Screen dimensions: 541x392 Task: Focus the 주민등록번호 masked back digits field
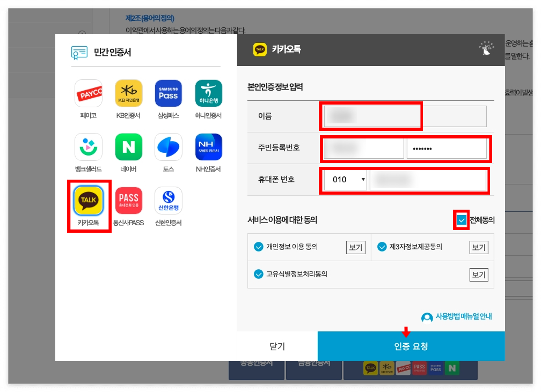pyautogui.click(x=447, y=148)
